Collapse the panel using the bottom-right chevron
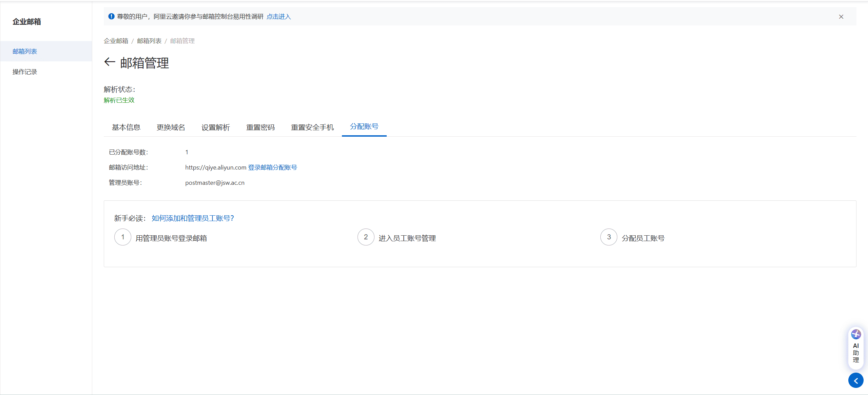The width and height of the screenshot is (868, 395). click(856, 380)
